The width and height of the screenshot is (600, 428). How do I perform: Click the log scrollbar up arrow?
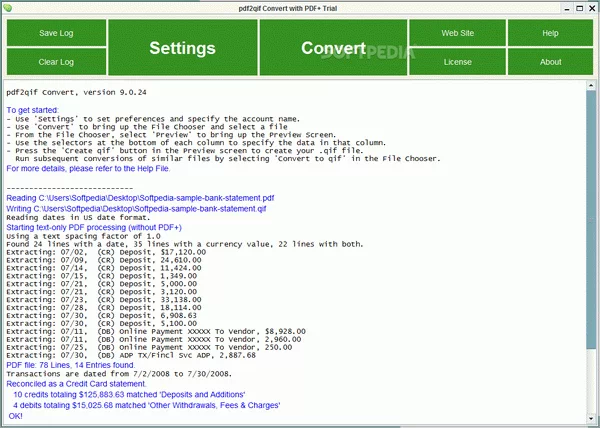(x=590, y=85)
